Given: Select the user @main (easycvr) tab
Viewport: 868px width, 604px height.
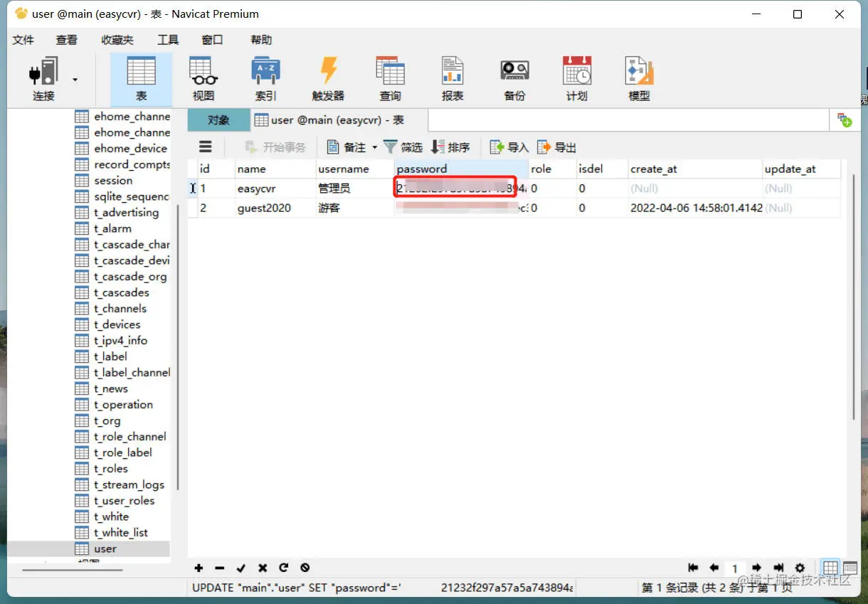Looking at the screenshot, I should coord(339,120).
